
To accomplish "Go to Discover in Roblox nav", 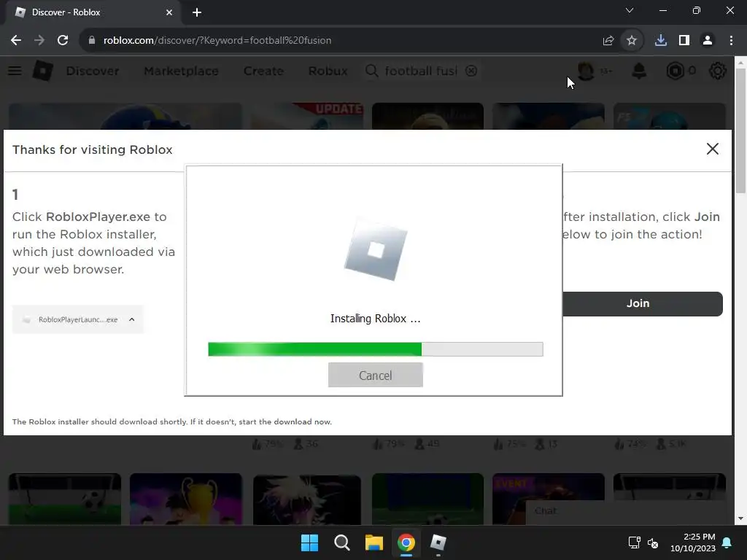I will point(93,71).
